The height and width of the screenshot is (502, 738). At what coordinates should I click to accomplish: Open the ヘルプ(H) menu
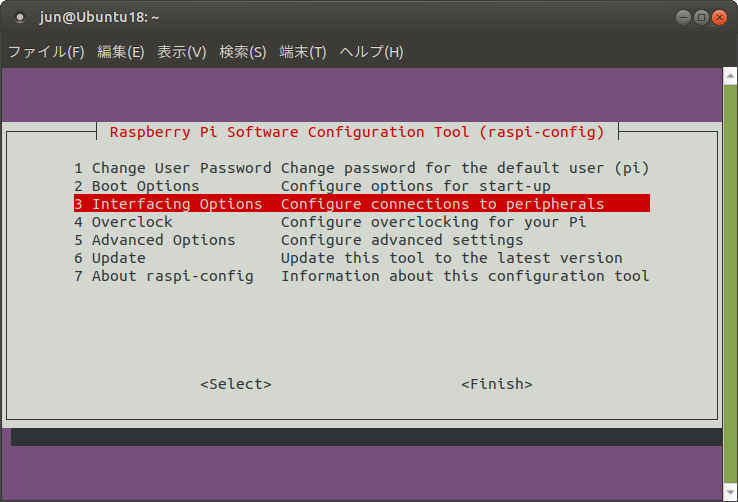click(x=371, y=52)
